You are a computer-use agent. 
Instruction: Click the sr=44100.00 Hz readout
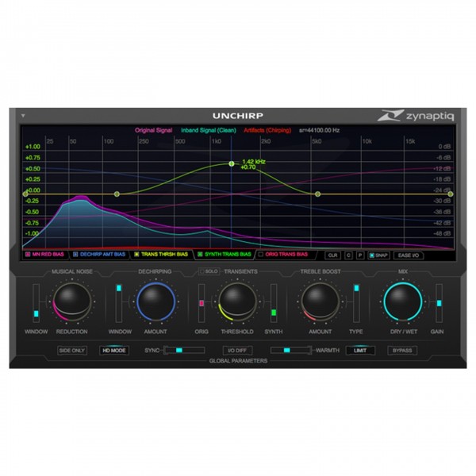(x=320, y=131)
